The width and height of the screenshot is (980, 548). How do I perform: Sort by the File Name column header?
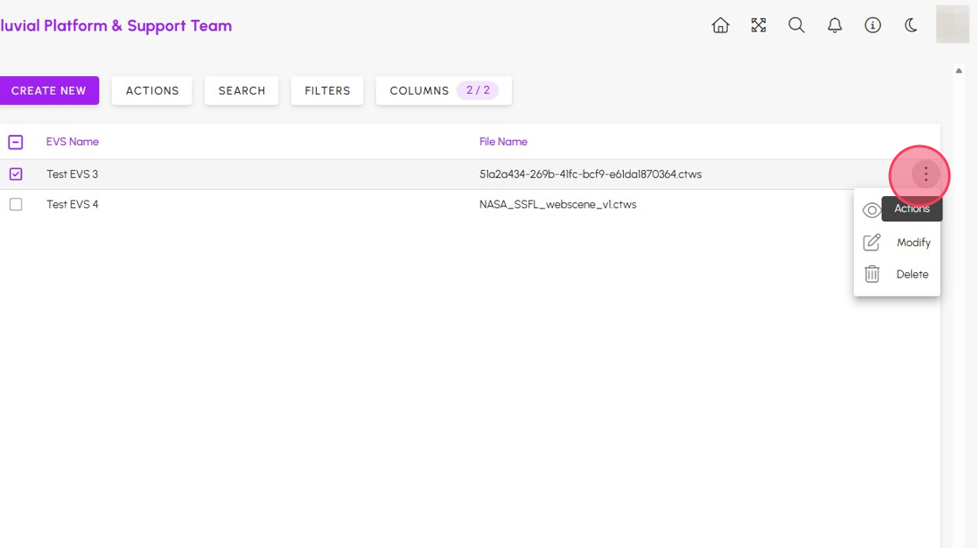(503, 142)
